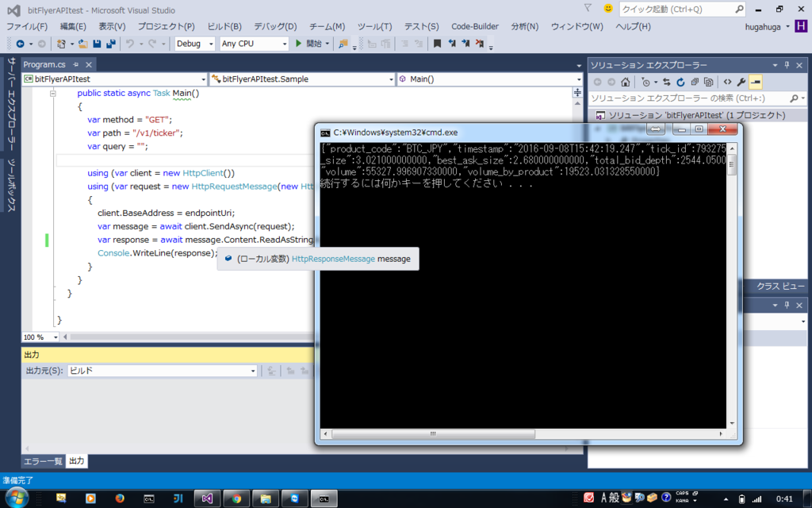Open the find in files toolbar icon
The height and width of the screenshot is (508, 812).
pyautogui.click(x=343, y=44)
